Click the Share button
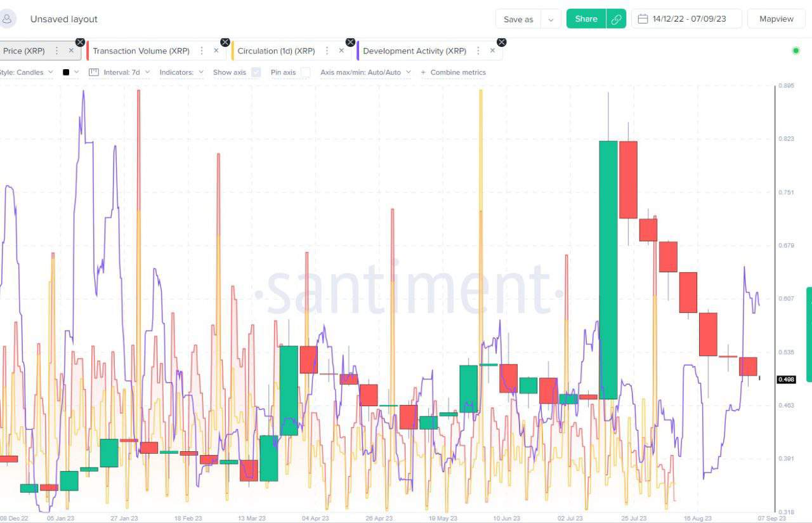The image size is (812, 523). (586, 18)
